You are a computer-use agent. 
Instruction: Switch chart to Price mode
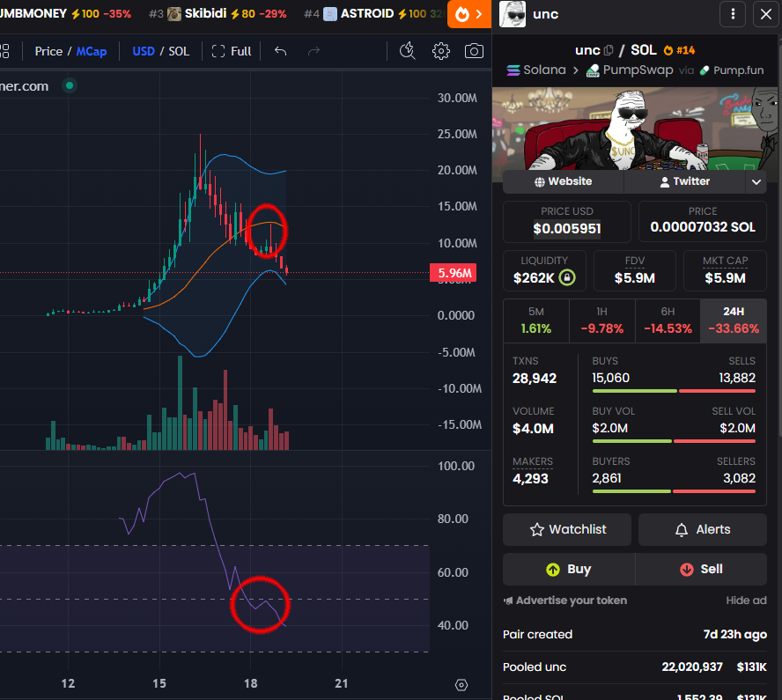point(48,51)
